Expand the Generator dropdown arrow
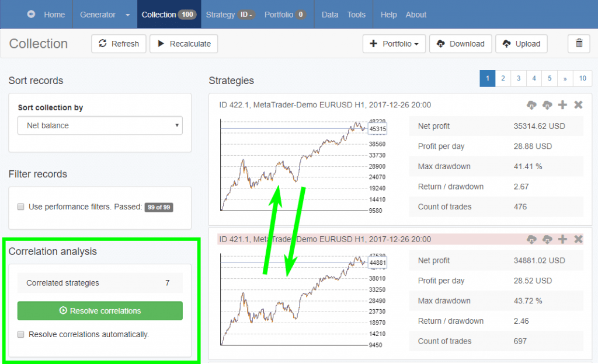 click(128, 15)
